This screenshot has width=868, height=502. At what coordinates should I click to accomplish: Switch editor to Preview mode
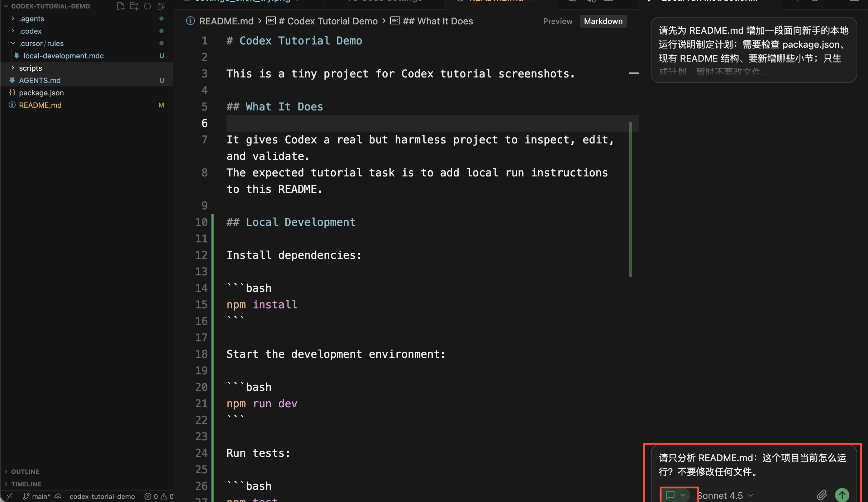[x=558, y=21]
